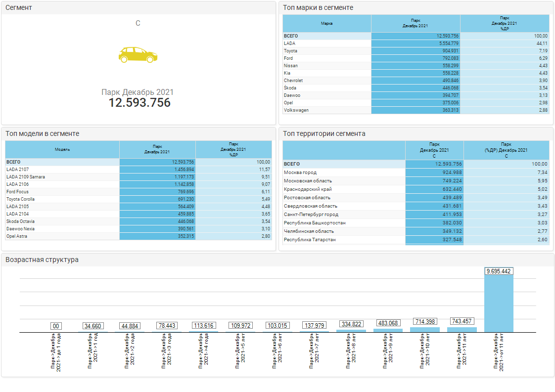Select the Opel Astra model row
This screenshot has height=392, width=555.
[62, 236]
